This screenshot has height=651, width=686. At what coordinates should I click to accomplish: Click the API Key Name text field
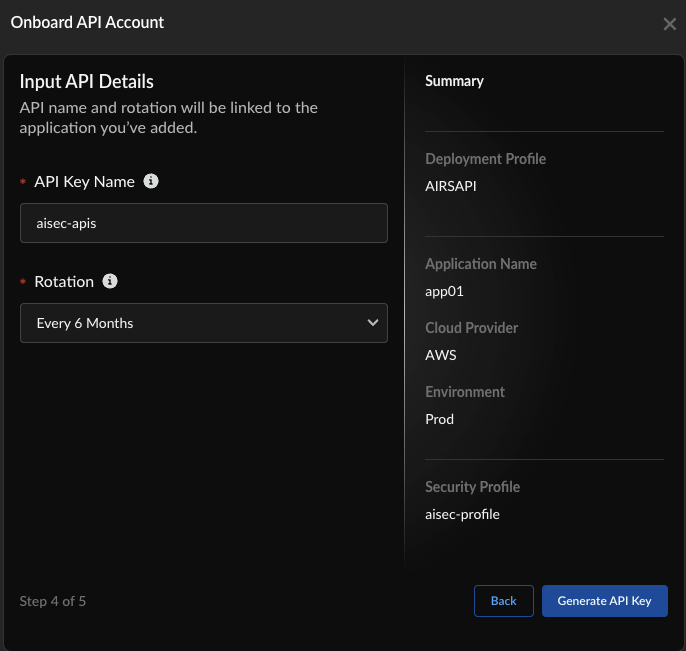tap(203, 223)
